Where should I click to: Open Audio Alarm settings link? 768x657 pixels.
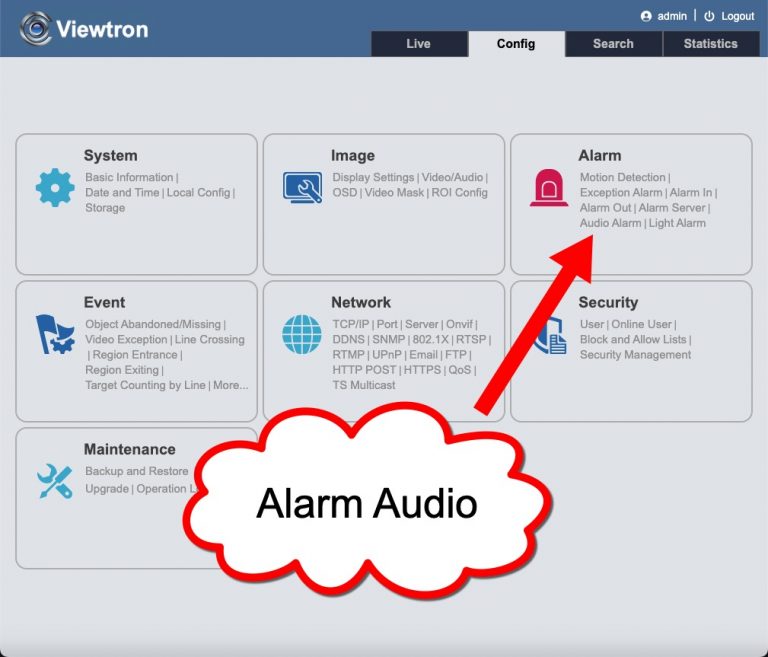pyautogui.click(x=610, y=223)
